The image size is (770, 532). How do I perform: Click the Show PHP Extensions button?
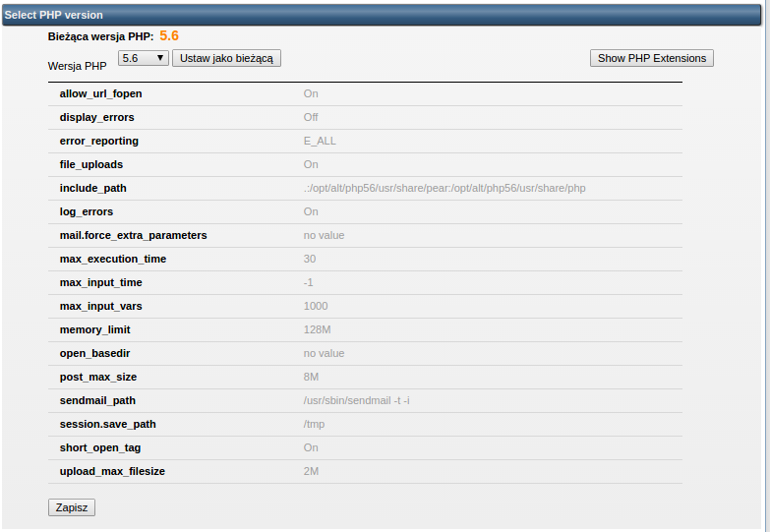tap(651, 58)
